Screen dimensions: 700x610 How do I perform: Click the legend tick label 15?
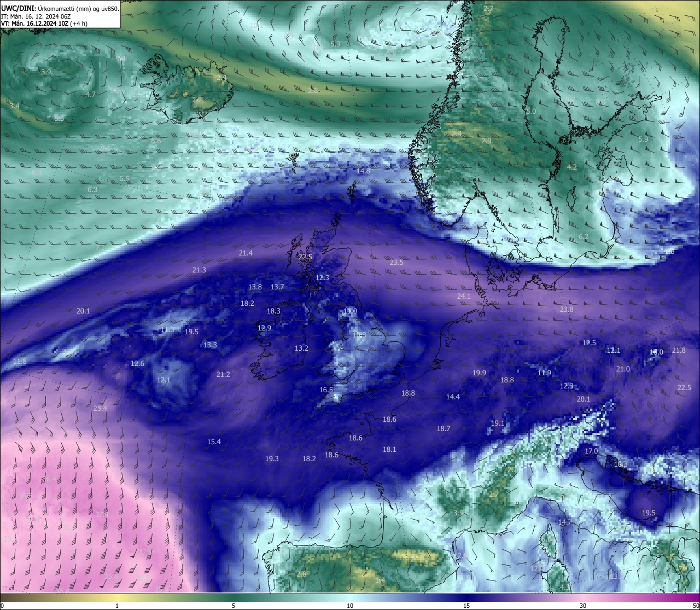tap(466, 606)
